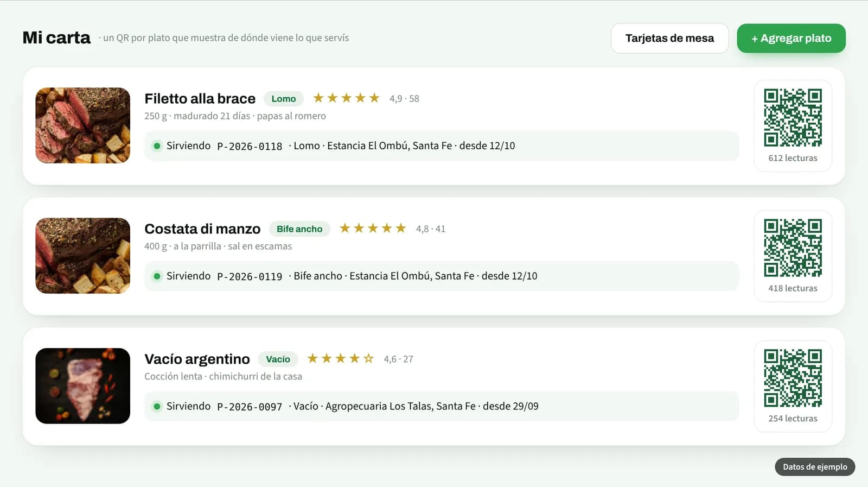The image size is (868, 487).
Task: Click the rating text 4,9 · 58
Action: point(404,99)
